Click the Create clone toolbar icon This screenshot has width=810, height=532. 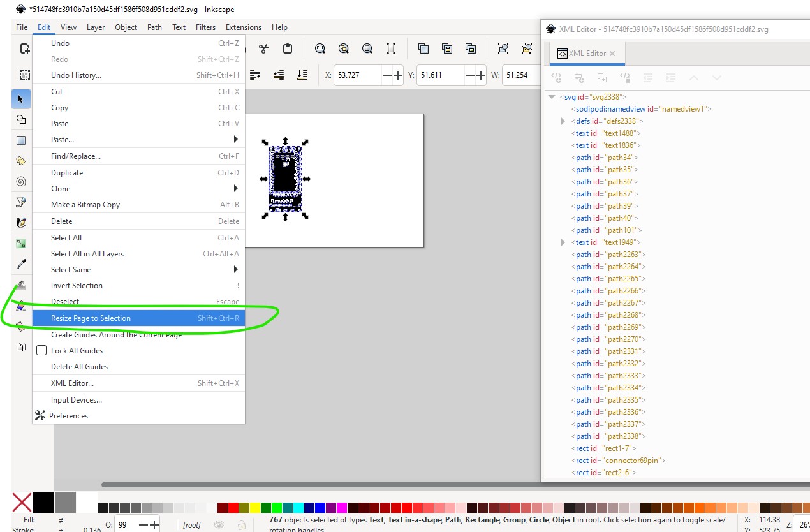click(x=447, y=48)
